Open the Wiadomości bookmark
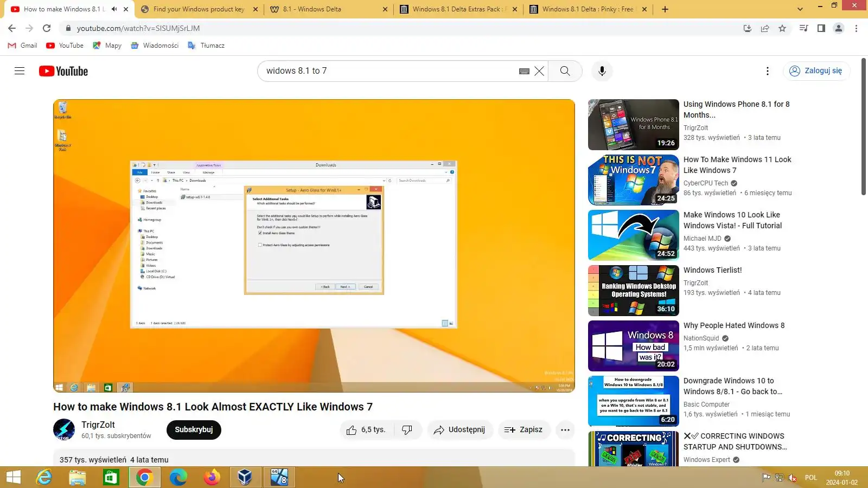The height and width of the screenshot is (488, 868). [155, 46]
